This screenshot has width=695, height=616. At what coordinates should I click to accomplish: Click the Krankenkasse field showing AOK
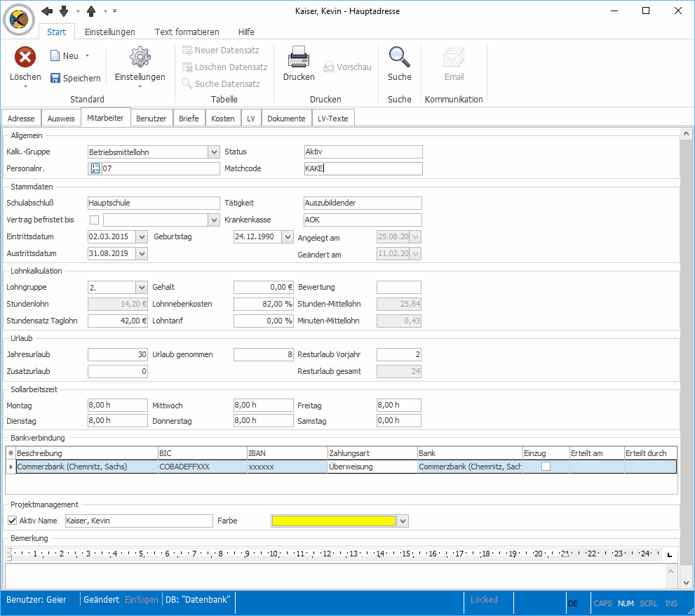[x=363, y=220]
